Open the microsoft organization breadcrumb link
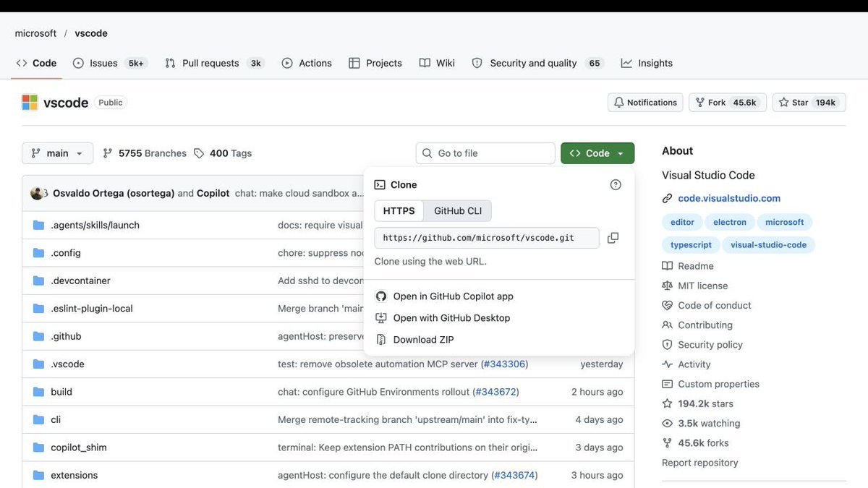The height and width of the screenshot is (488, 868). pyautogui.click(x=35, y=33)
